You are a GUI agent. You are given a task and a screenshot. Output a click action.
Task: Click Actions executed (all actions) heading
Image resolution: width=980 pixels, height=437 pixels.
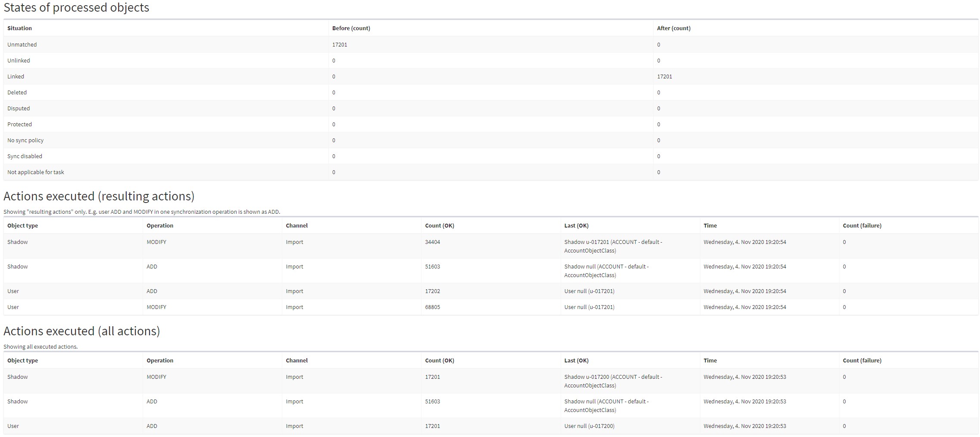81,331
